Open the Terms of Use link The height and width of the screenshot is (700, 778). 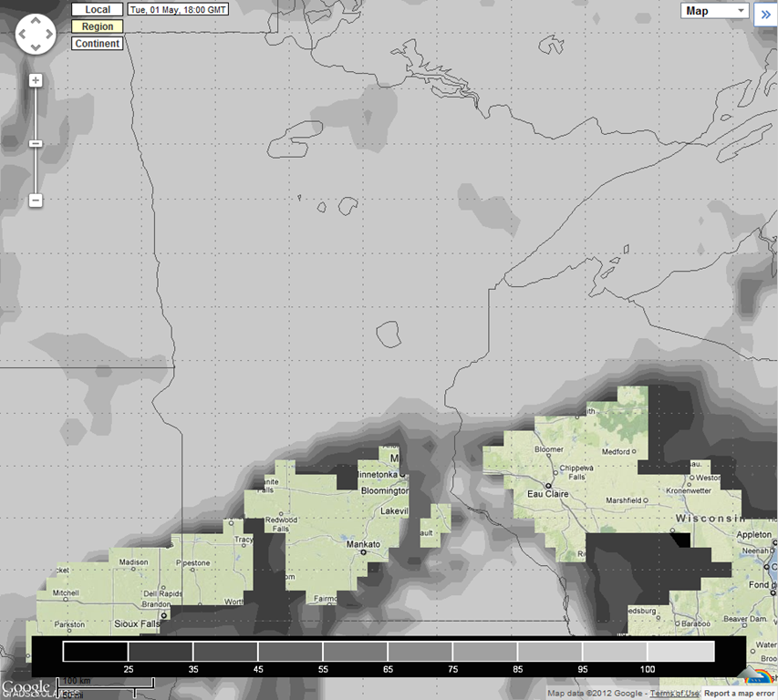pos(674,693)
